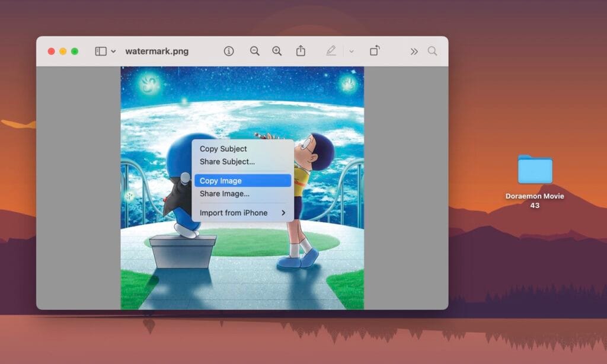The image size is (607, 364).
Task: Choose Copy Subject from context menu
Action: pos(242,149)
